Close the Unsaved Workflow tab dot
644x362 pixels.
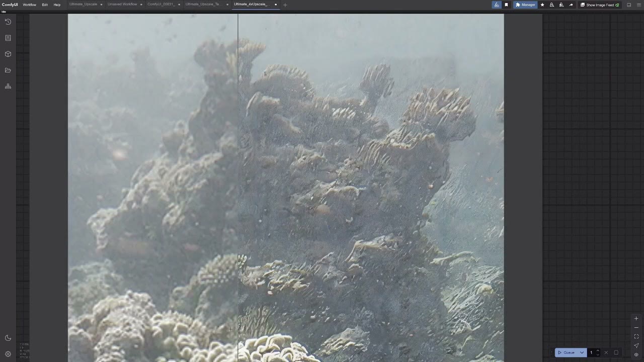140,5
